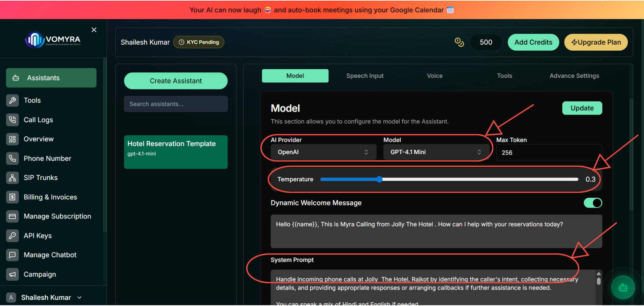
Task: Open the floating chatbot bubble icon
Action: click(623, 288)
